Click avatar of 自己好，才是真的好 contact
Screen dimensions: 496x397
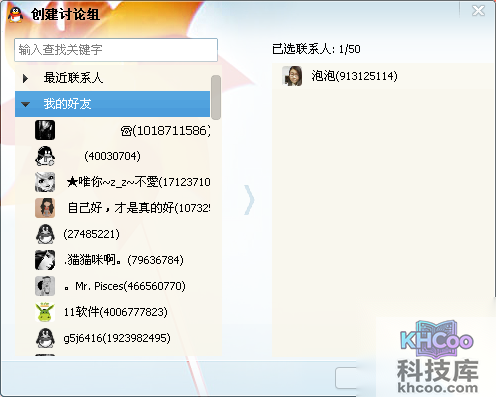click(45, 208)
